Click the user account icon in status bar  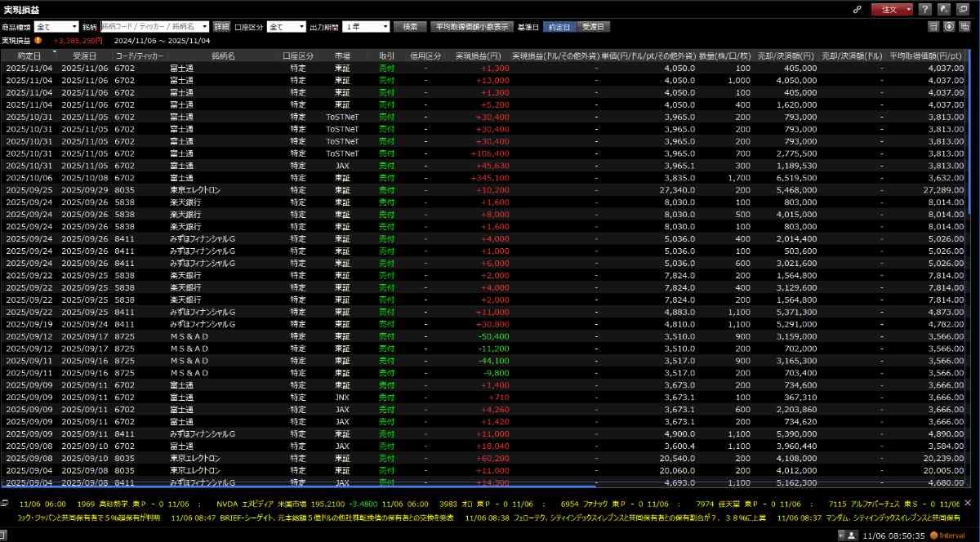pos(852,535)
